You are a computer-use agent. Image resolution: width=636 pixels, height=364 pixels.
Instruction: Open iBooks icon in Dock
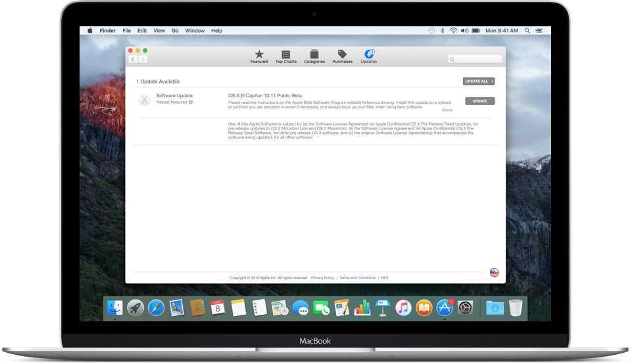pyautogui.click(x=424, y=308)
